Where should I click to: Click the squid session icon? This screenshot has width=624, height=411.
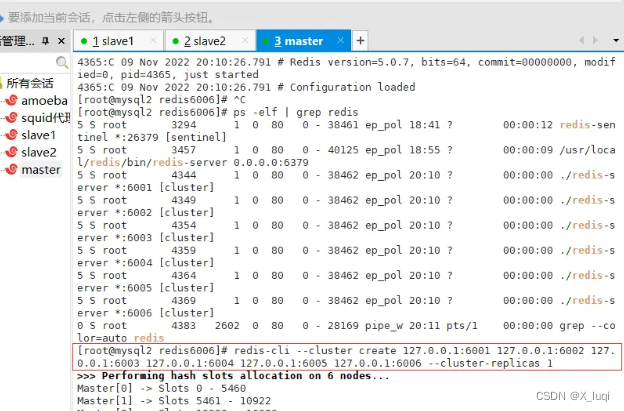(x=12, y=117)
